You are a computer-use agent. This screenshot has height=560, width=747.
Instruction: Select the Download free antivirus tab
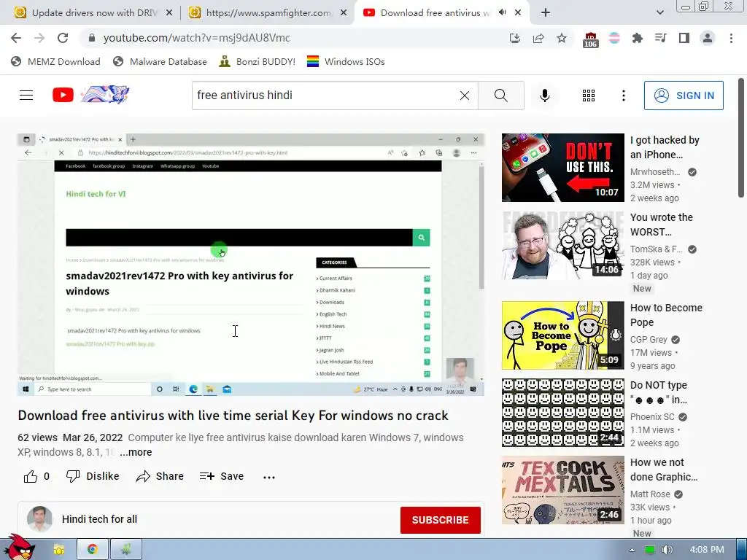click(436, 12)
